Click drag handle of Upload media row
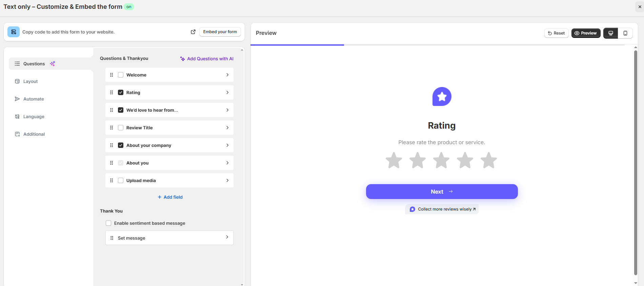Screen dimensions: 644x286 [112, 180]
